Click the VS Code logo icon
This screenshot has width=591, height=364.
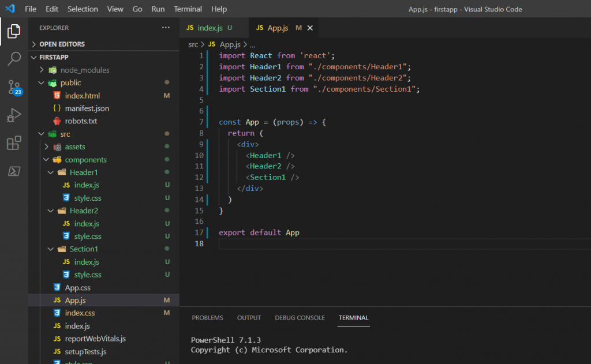10,9
